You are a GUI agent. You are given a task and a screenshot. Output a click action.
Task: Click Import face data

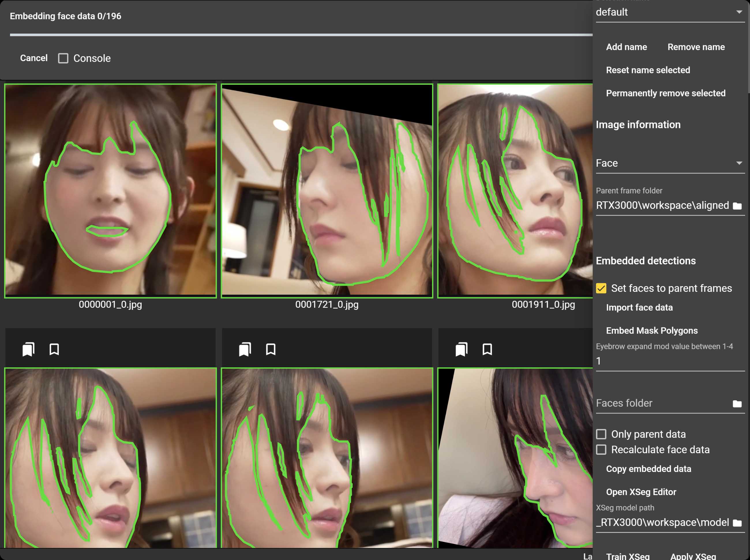click(x=639, y=307)
